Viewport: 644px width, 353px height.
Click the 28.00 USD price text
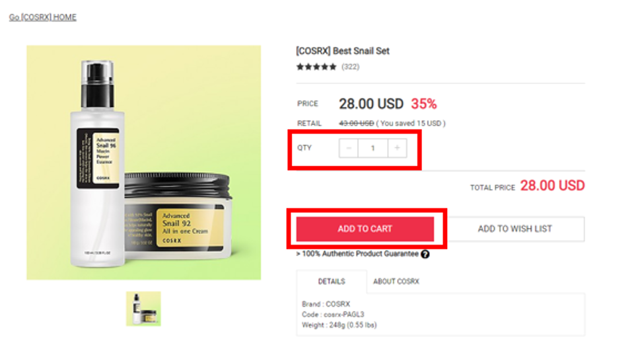pos(371,104)
